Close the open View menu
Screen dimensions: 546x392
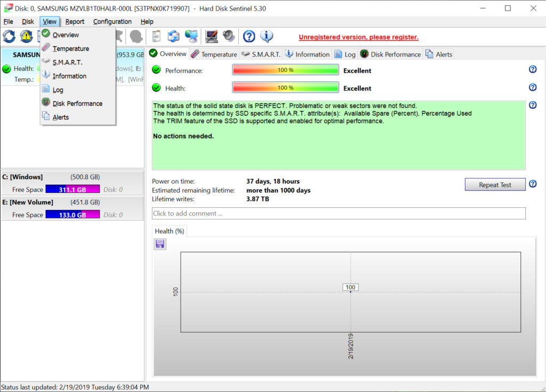[50, 21]
